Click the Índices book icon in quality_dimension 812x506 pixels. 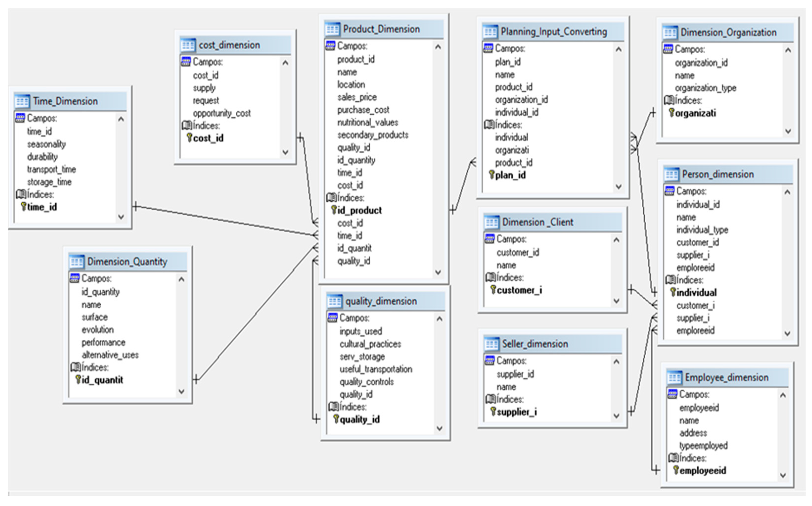coord(333,407)
